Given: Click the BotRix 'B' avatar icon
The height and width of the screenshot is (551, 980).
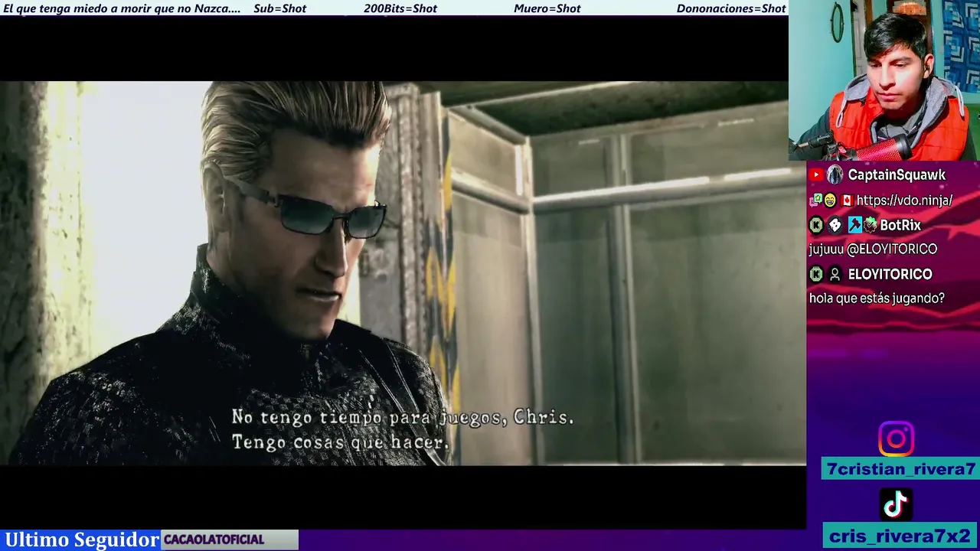Looking at the screenshot, I should (835, 225).
